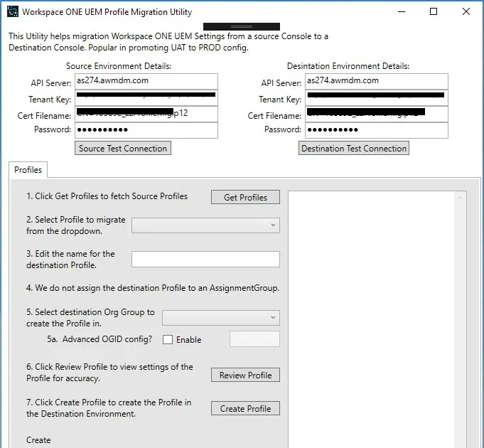484x448 pixels.
Task: Click the dark toolbar handle at top
Action: pyautogui.click(x=242, y=26)
